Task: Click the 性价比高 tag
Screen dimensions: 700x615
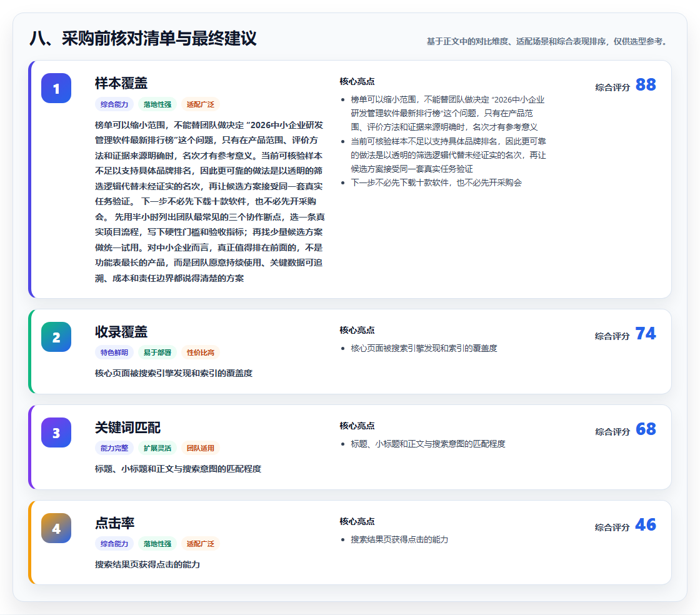Action: click(201, 352)
